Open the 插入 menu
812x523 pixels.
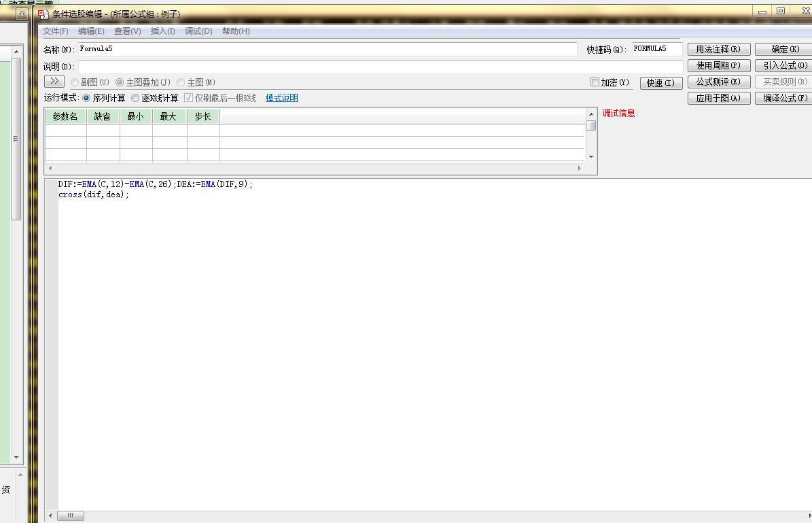[162, 31]
